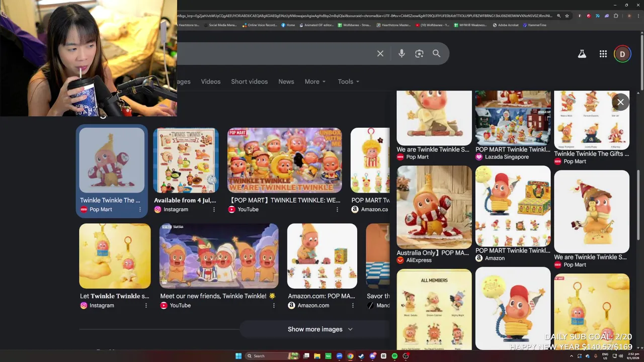Switch to the News tab
The width and height of the screenshot is (644, 362).
[x=286, y=81]
